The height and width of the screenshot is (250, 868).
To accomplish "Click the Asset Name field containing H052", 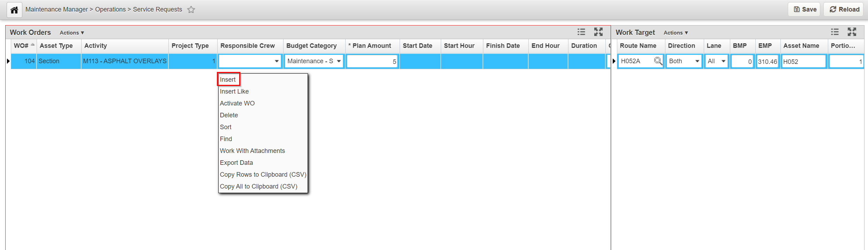I will [803, 61].
